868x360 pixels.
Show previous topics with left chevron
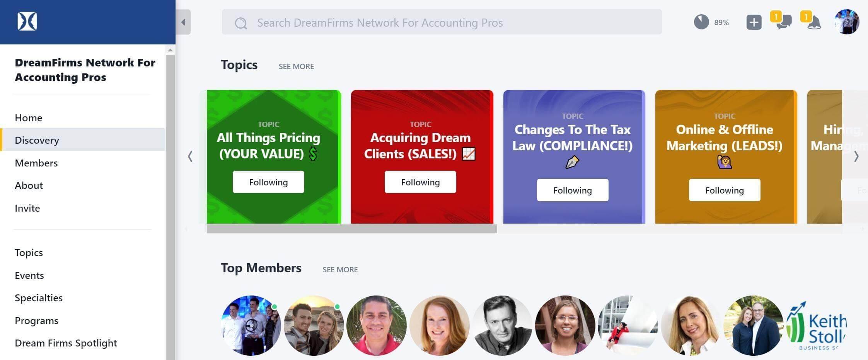(190, 156)
